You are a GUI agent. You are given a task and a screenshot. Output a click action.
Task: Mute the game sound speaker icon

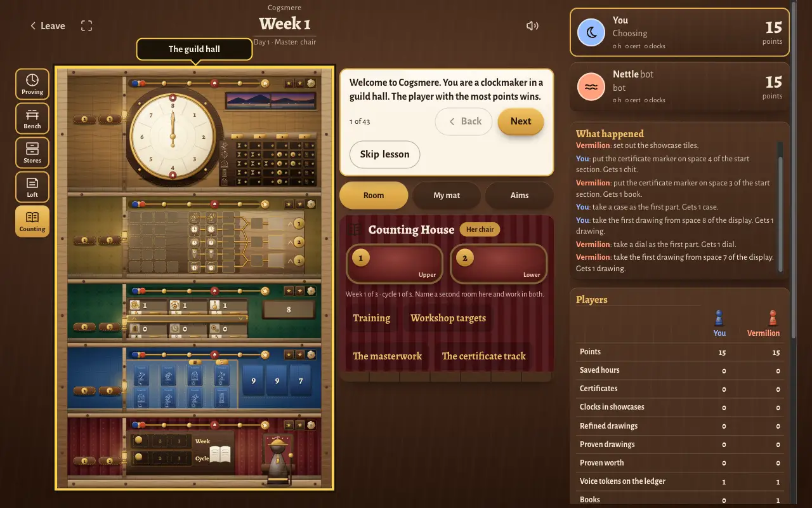tap(532, 26)
